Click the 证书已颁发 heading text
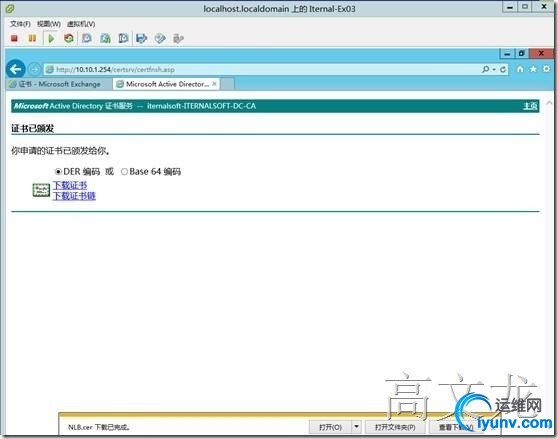The height and width of the screenshot is (439, 558). 32,128
